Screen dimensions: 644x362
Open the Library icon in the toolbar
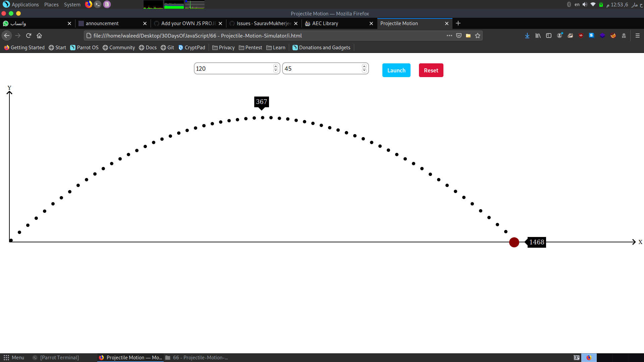pos(538,36)
